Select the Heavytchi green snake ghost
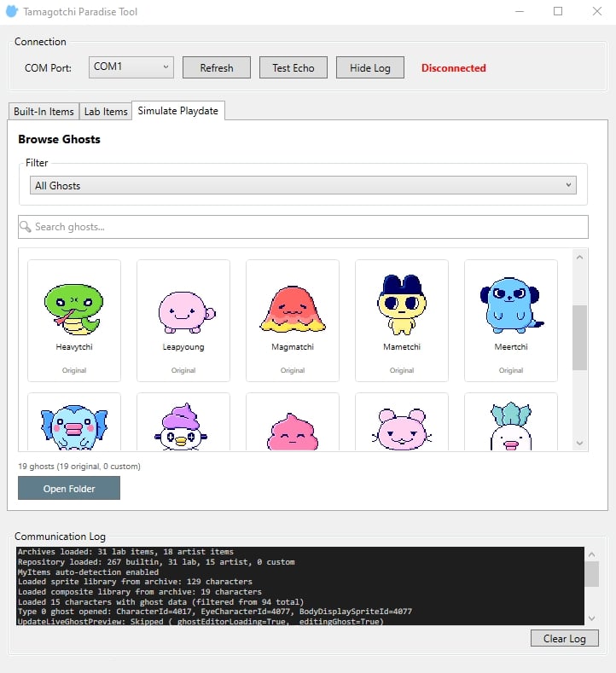This screenshot has width=616, height=673. tap(74, 320)
